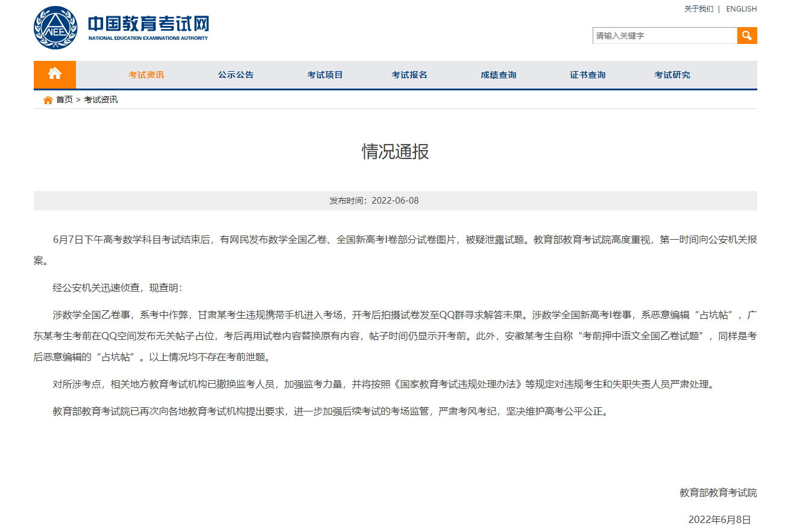The image size is (785, 532).
Task: Open the 公示公告 navigation tab
Action: coord(236,75)
